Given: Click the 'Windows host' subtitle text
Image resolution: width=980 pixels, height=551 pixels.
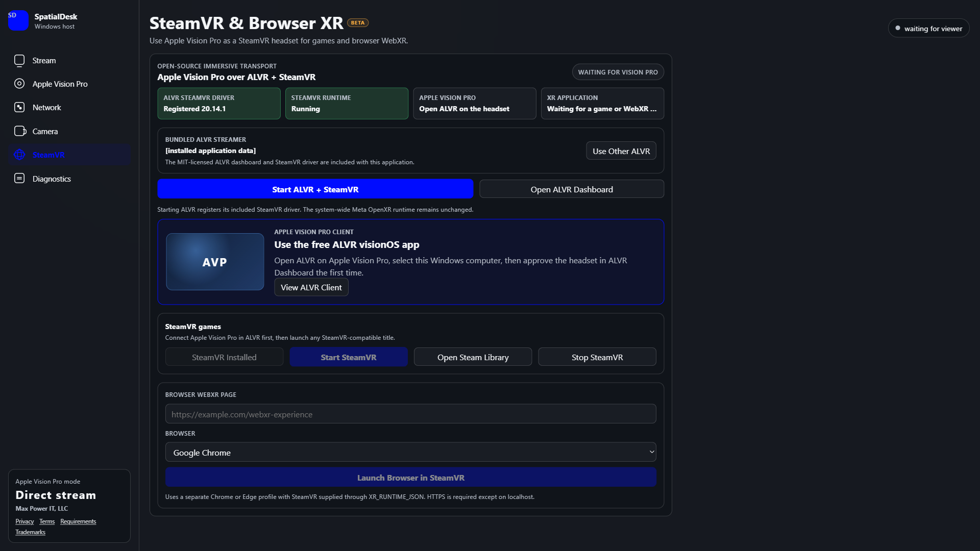Looking at the screenshot, I should 55,27.
